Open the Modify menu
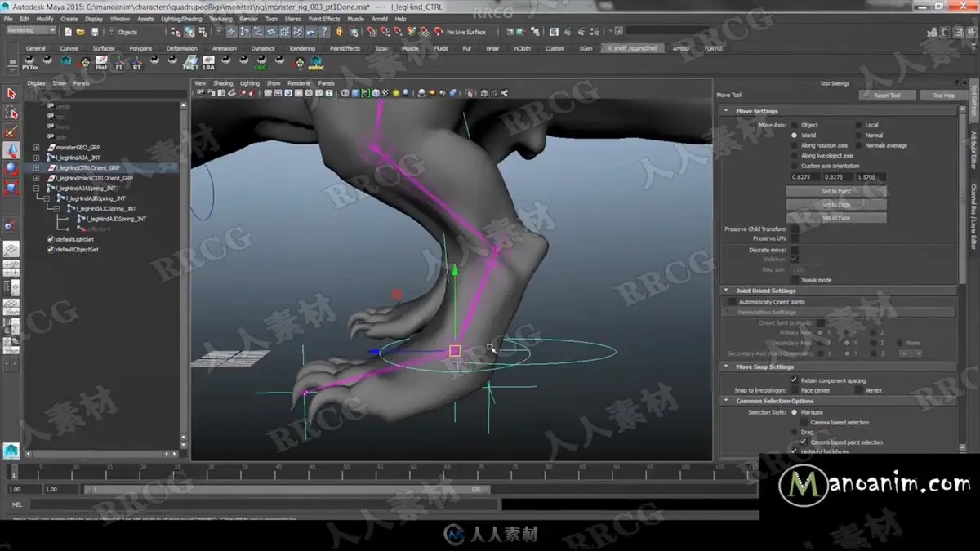This screenshot has width=980, height=551. point(45,18)
